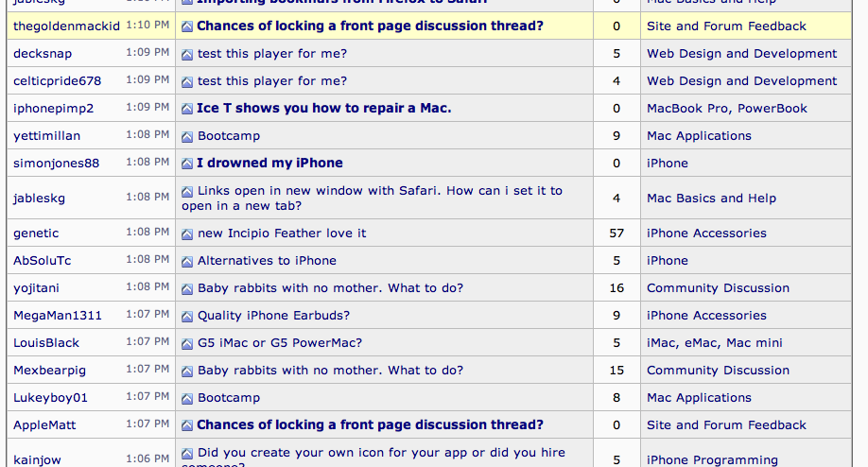This screenshot has height=467, width=868.
Task: Open user profile of yettimillan
Action: (46, 136)
